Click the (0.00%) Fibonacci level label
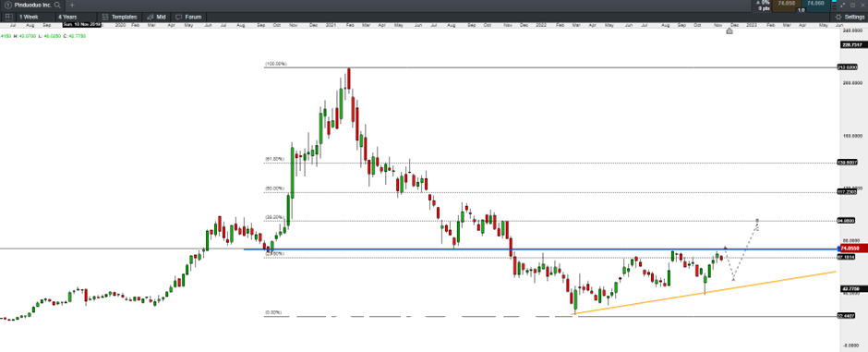The image size is (868, 352). [x=273, y=312]
